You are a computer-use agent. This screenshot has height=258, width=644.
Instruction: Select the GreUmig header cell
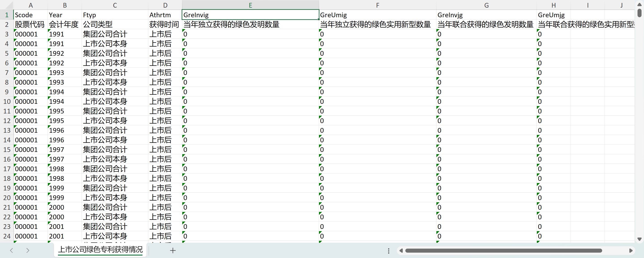[x=378, y=15]
